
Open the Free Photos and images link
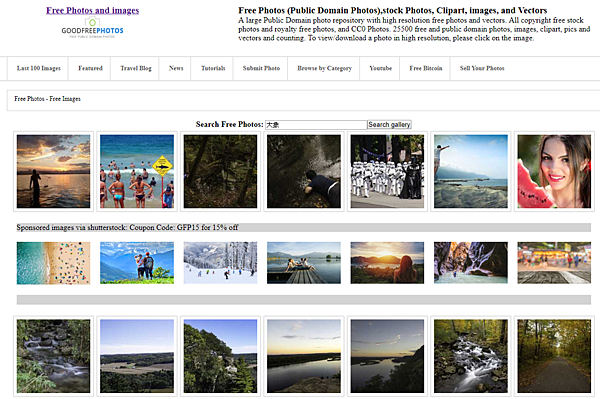coord(92,10)
